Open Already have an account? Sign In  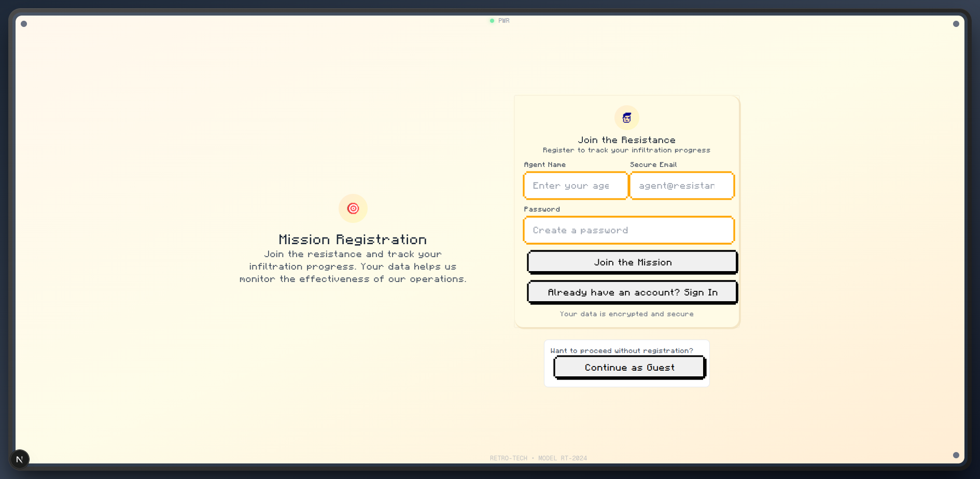point(633,292)
